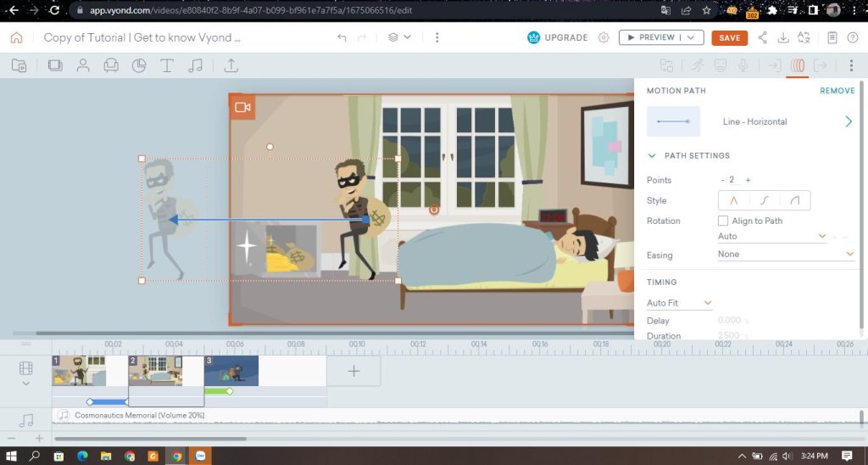Open the Line - Horizontal path chooser
Screen dimensions: 868x465
[x=848, y=121]
